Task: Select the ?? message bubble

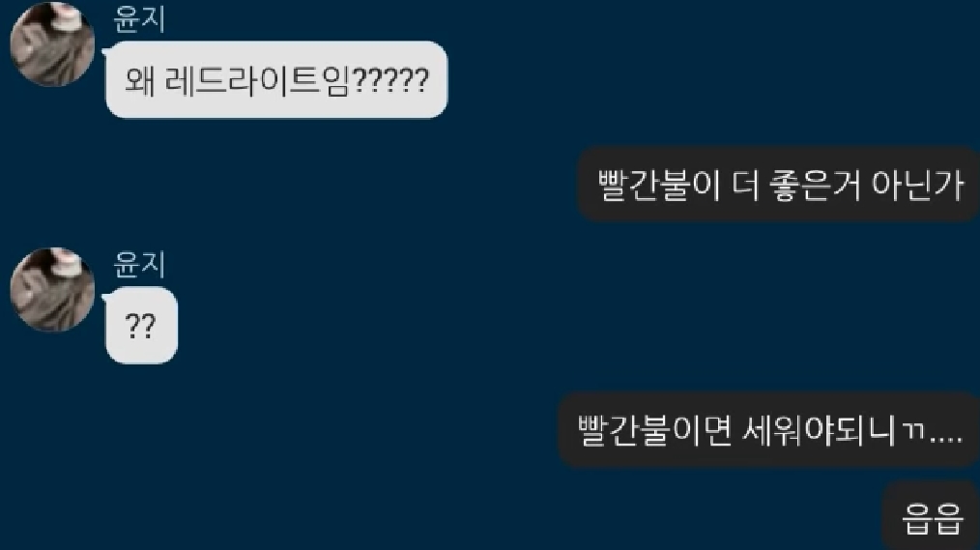Action: [x=141, y=325]
